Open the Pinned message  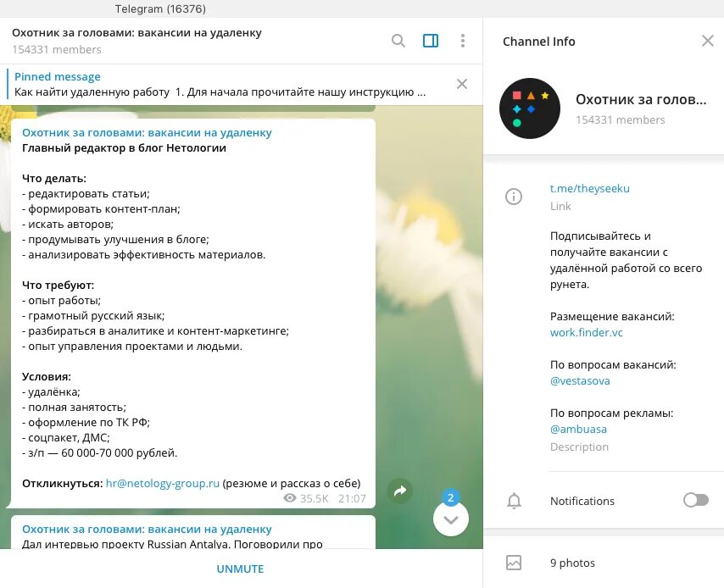231,84
